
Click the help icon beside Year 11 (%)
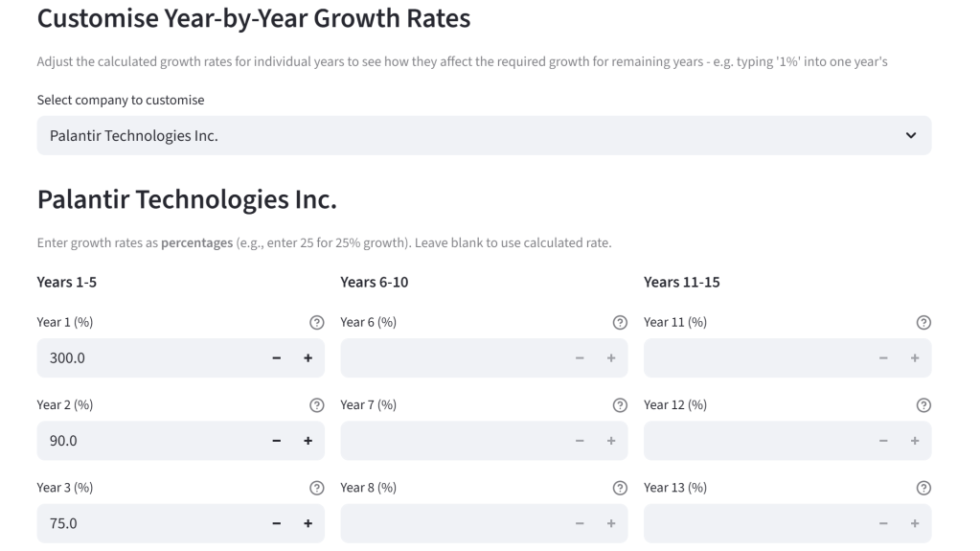[923, 323]
